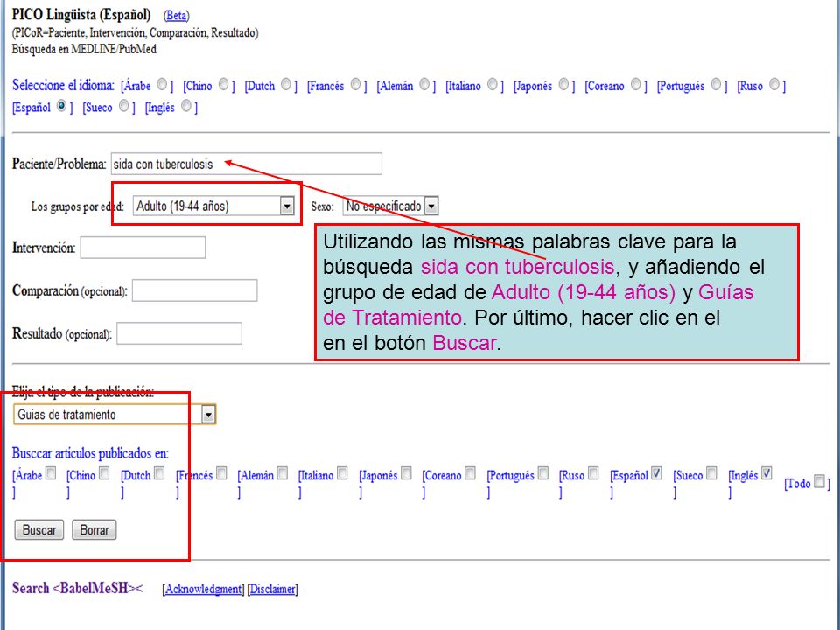This screenshot has height=630, width=840.
Task: Select the Italiano language radio button
Action: [493, 85]
